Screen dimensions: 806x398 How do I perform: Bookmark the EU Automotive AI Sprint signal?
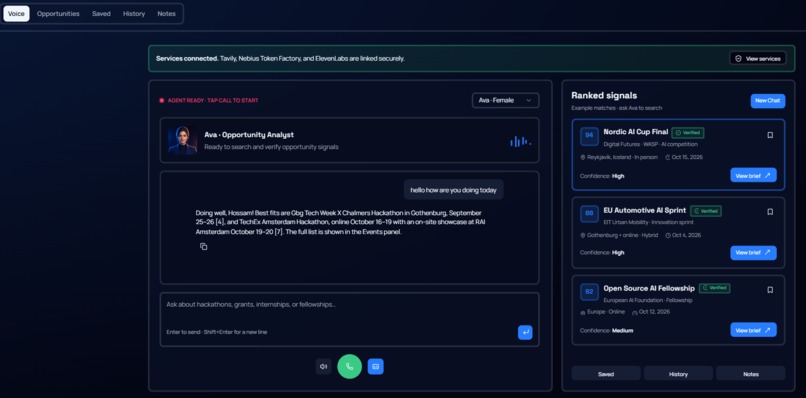(770, 212)
